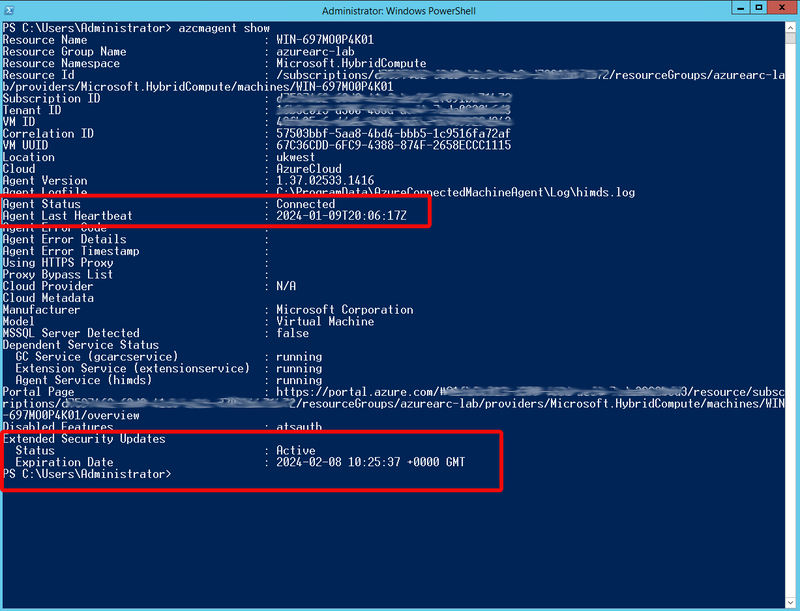Click 'Extension Service (extensionservice)' row label
Screen dimensions: 800x611
click(133, 368)
